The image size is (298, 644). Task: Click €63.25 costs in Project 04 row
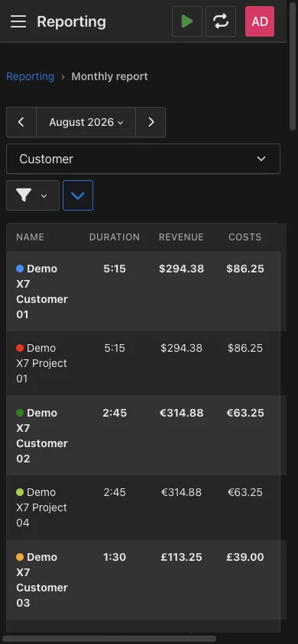pyautogui.click(x=245, y=492)
